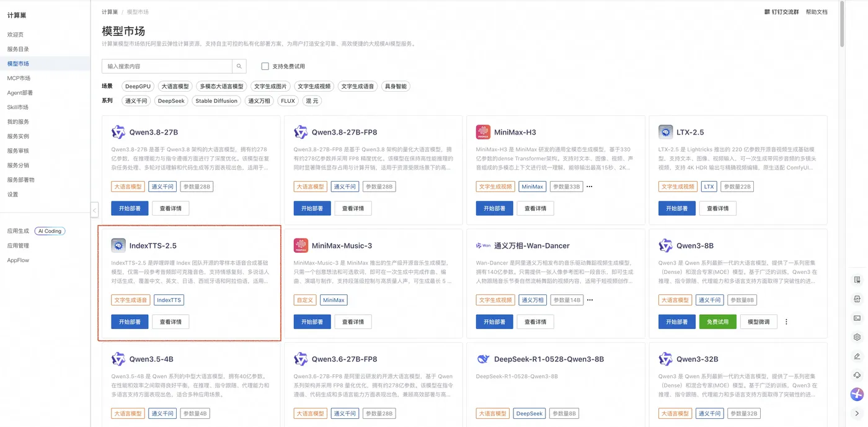The width and height of the screenshot is (868, 427).
Task: Click the Qwen3-8B model logo
Action: click(665, 245)
